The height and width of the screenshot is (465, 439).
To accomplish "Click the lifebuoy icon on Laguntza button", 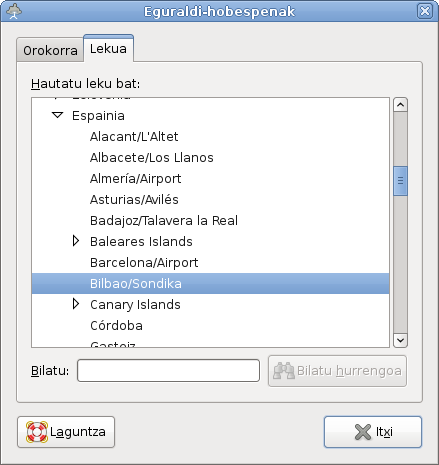I will [37, 432].
